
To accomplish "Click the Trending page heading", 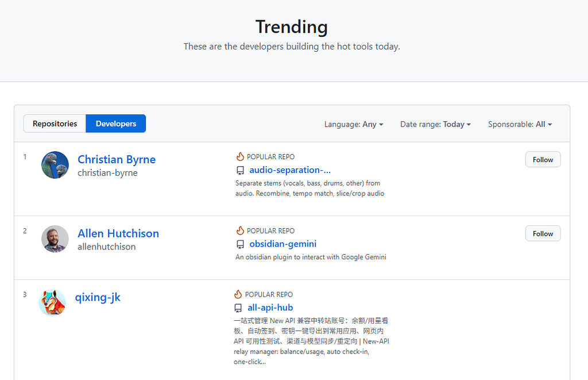I will (x=292, y=26).
